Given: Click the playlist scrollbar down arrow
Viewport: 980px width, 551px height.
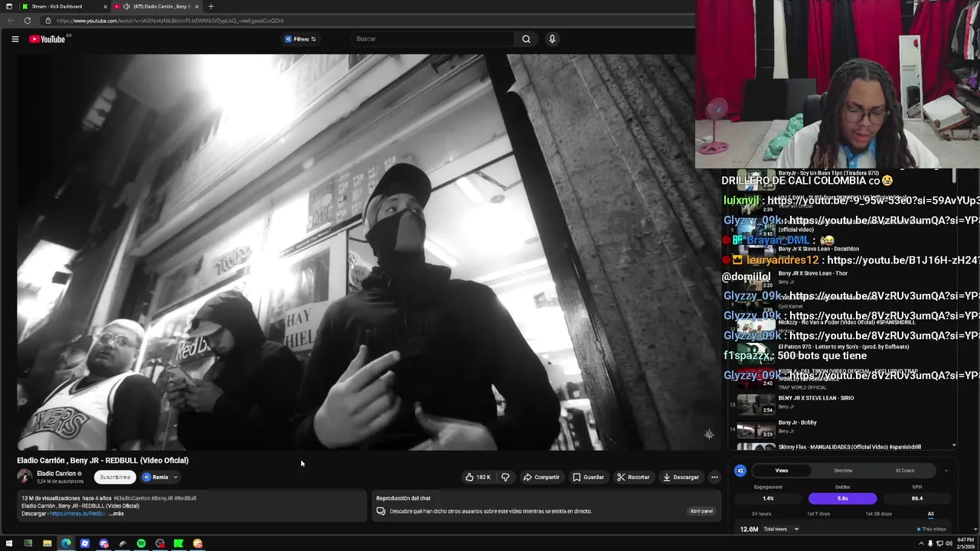Looking at the screenshot, I should click(x=954, y=445).
